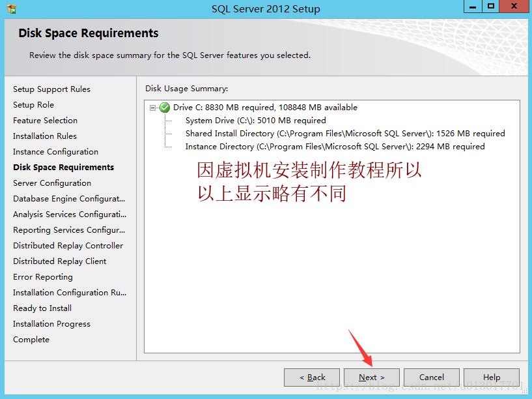Click the Next button
Screen dimensions: 532x399
(x=372, y=377)
